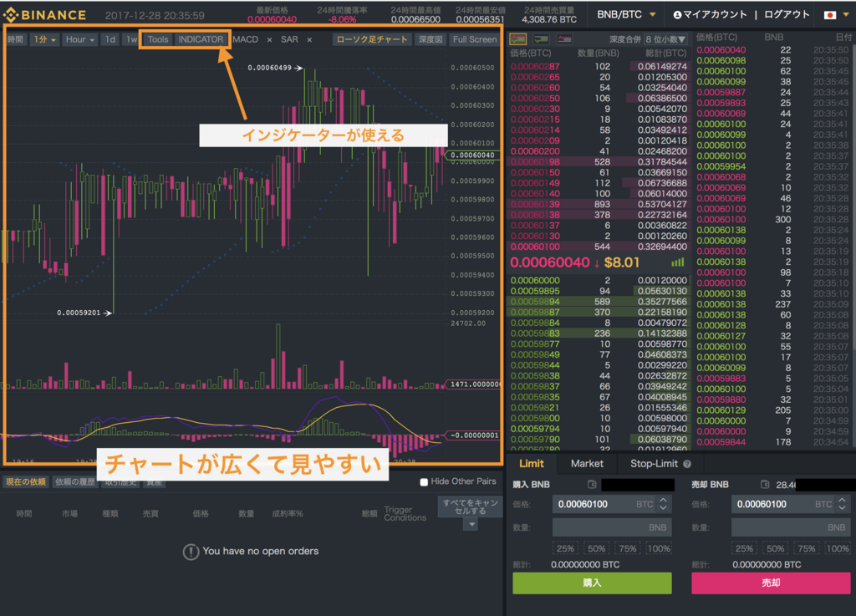Set sell amount to 50%
Viewport: 856px width, 616px height.
point(775,548)
